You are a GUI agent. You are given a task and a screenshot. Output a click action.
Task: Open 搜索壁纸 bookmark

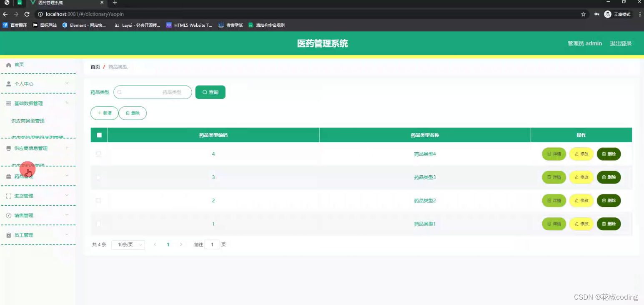pyautogui.click(x=231, y=25)
